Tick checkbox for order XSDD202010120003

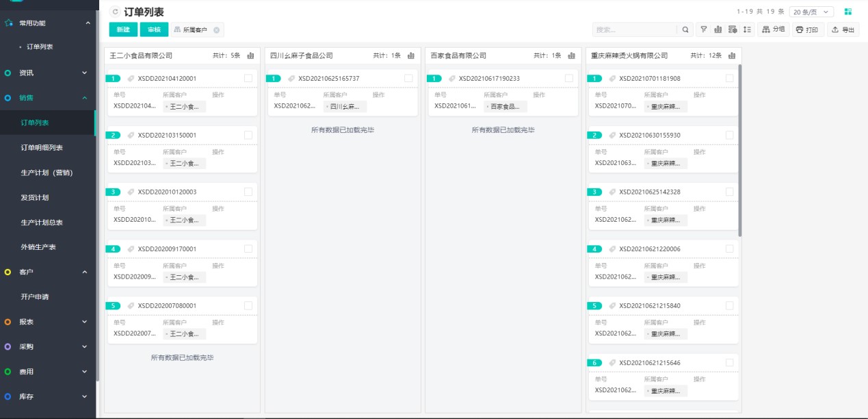[248, 192]
